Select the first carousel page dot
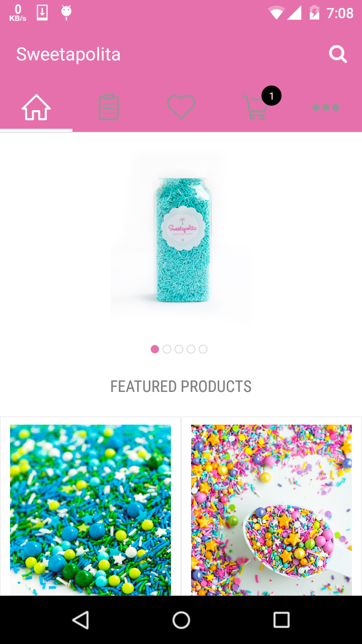Image resolution: width=362 pixels, height=644 pixels. click(155, 349)
